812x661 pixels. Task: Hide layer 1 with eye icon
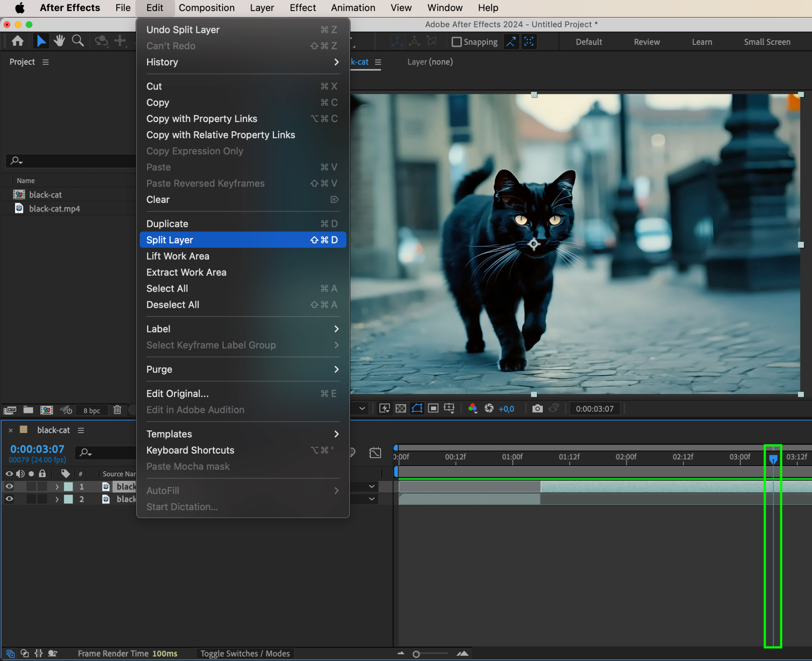pyautogui.click(x=9, y=486)
